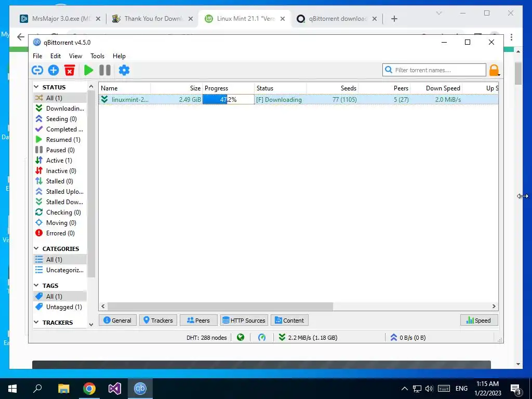Click the Filter torrent names field

pyautogui.click(x=434, y=70)
